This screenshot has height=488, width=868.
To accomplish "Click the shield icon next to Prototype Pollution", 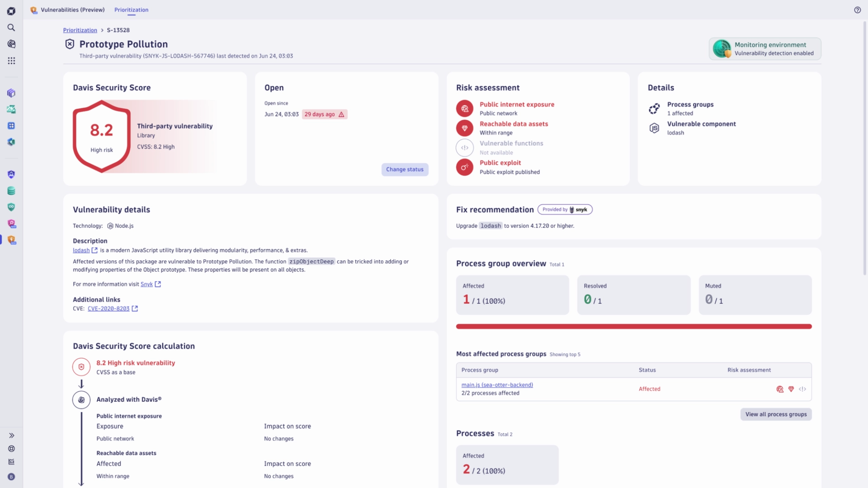I will tap(69, 43).
